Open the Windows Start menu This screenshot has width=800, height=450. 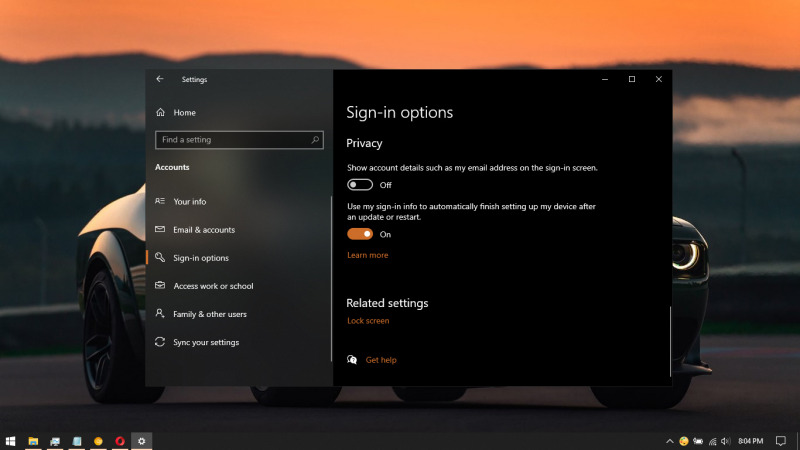click(x=10, y=441)
